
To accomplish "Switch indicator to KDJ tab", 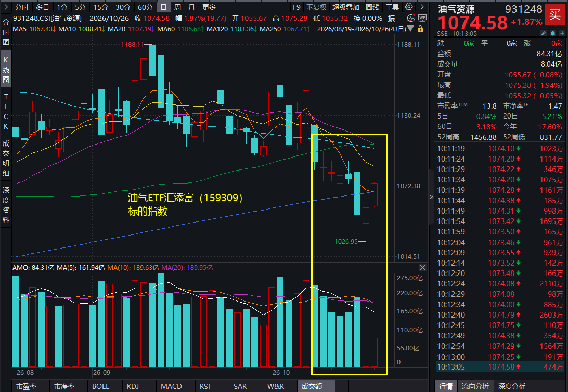I will [x=133, y=386].
